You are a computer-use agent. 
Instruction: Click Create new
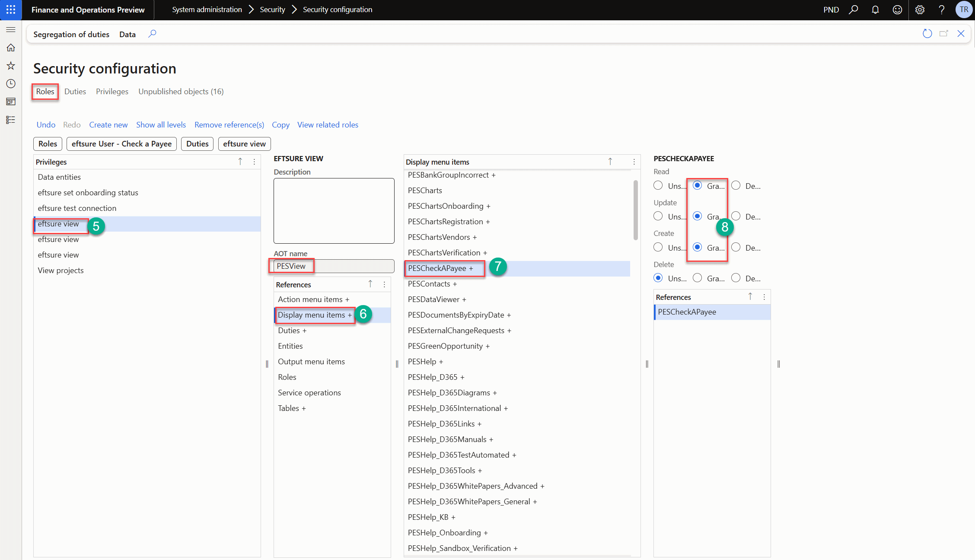[108, 124]
